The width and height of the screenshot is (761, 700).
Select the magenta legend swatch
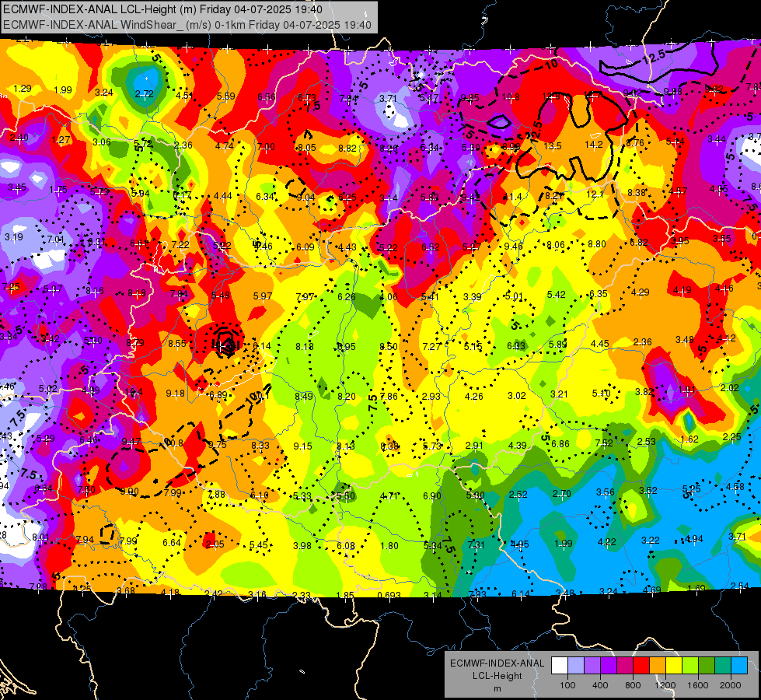point(625,666)
